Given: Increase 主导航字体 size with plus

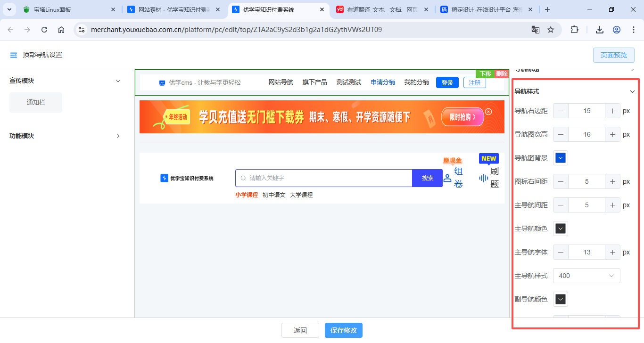Looking at the screenshot, I should 612,253.
